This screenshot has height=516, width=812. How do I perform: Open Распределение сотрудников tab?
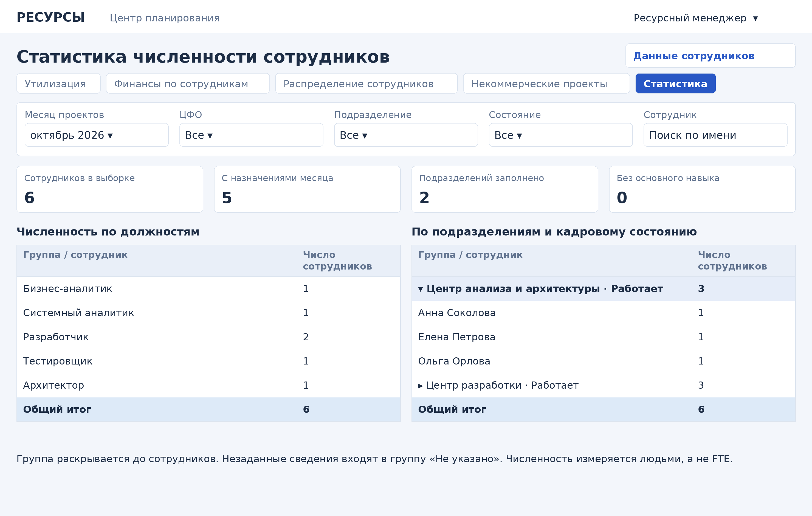(366, 83)
